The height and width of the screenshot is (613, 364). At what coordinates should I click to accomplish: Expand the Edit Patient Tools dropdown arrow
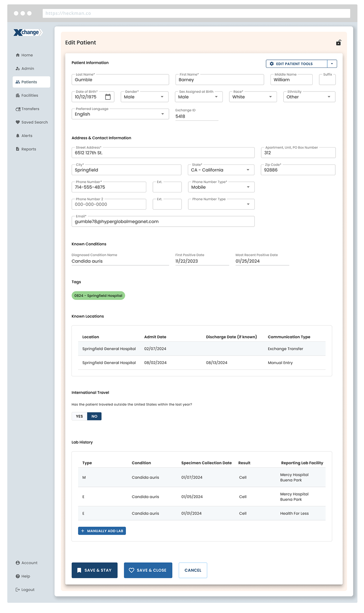click(332, 64)
